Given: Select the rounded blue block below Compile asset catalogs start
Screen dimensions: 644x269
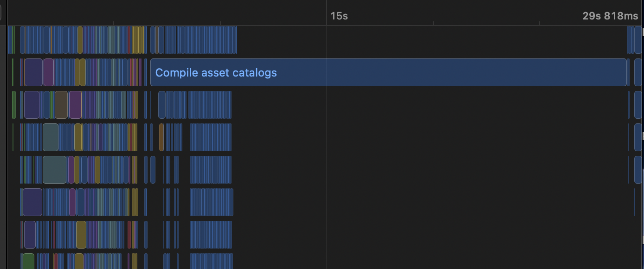Looking at the screenshot, I should [161, 105].
